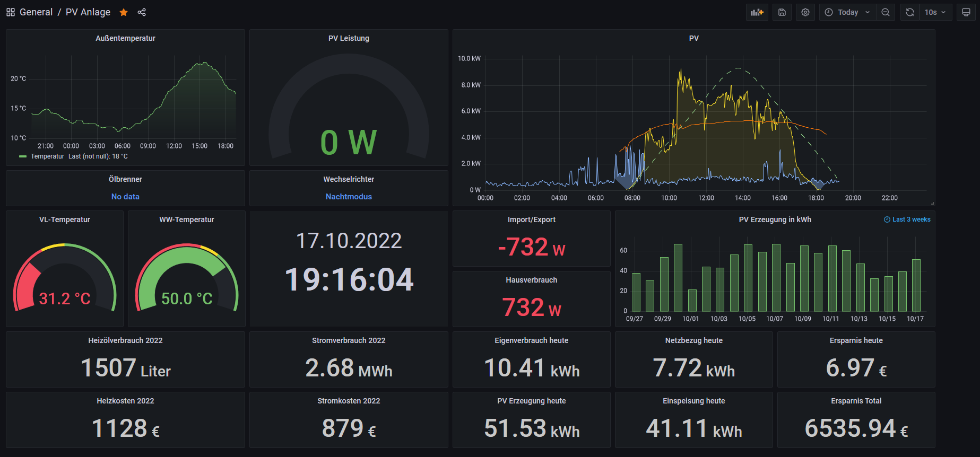
Task: Open the Ersparnis Total panel title
Action: [x=856, y=401]
